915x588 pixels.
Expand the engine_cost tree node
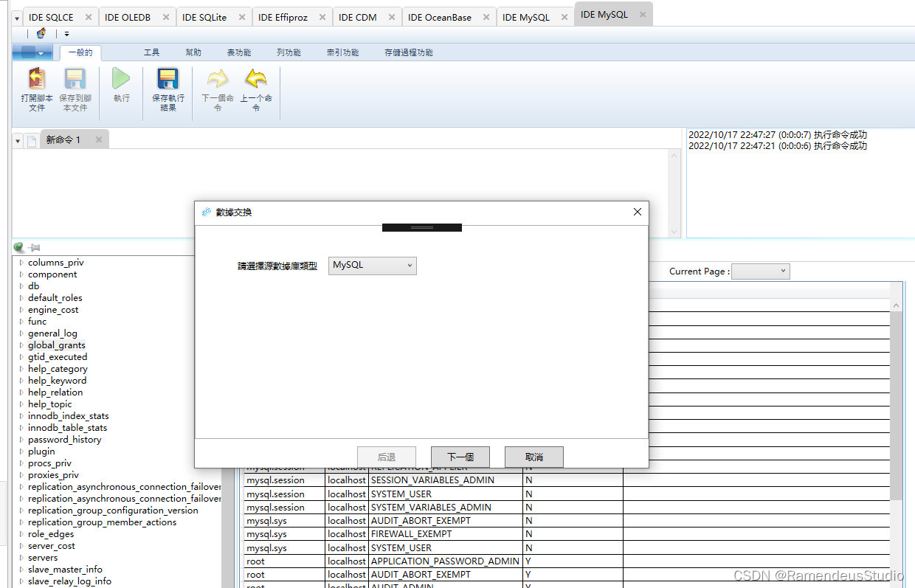pos(21,310)
